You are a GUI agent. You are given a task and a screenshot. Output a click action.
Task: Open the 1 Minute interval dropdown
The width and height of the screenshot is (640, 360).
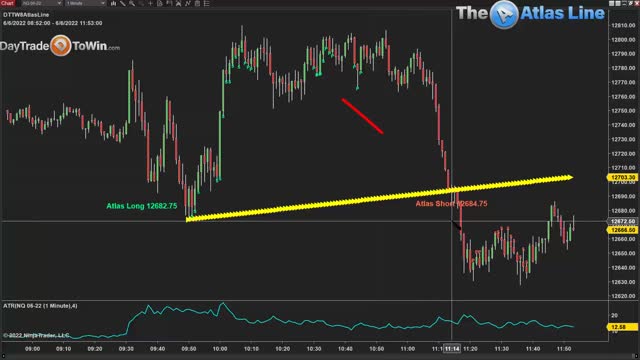coord(85,3)
